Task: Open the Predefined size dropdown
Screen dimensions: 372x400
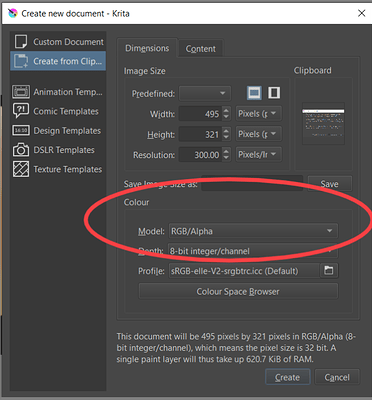Action: tap(205, 94)
